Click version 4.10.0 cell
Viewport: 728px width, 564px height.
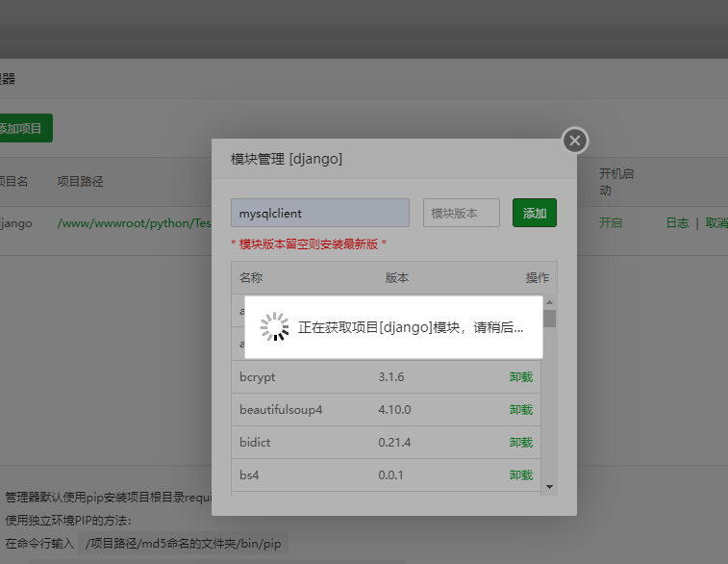(394, 409)
